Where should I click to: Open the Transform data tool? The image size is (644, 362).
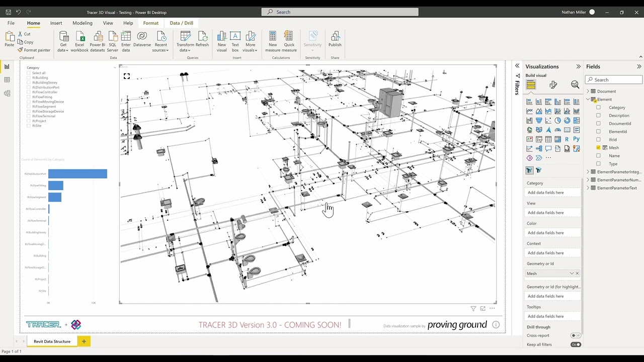[x=185, y=40]
